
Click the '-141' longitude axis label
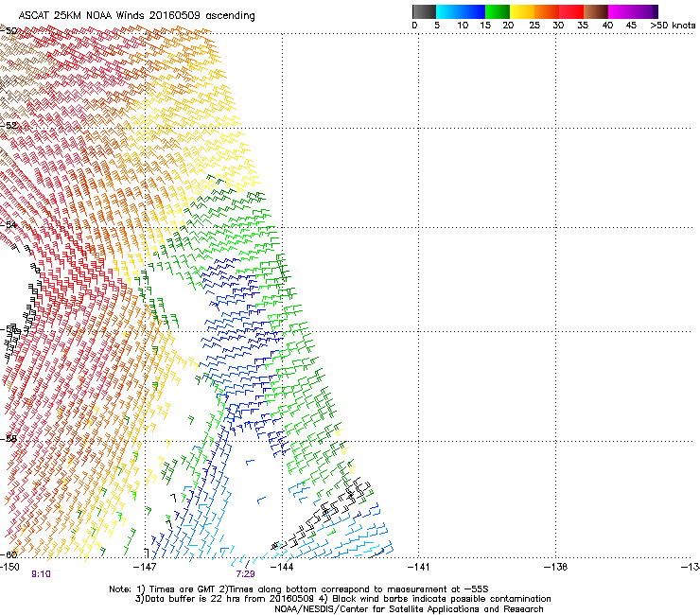click(x=418, y=567)
